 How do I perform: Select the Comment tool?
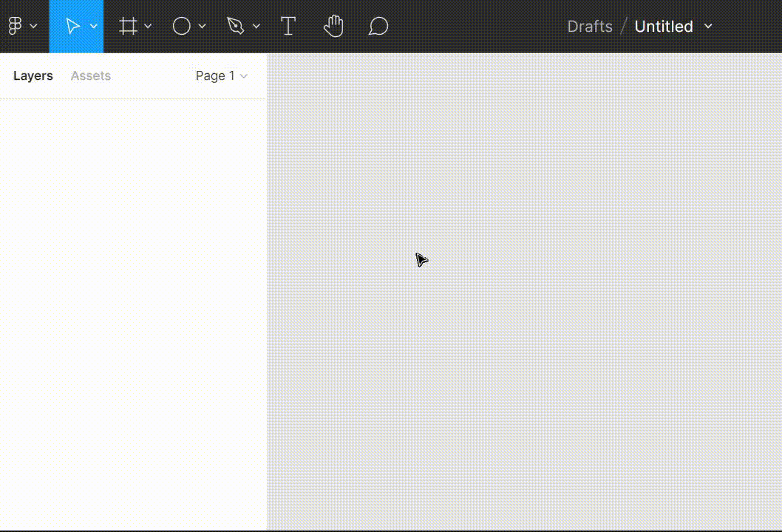pyautogui.click(x=378, y=26)
